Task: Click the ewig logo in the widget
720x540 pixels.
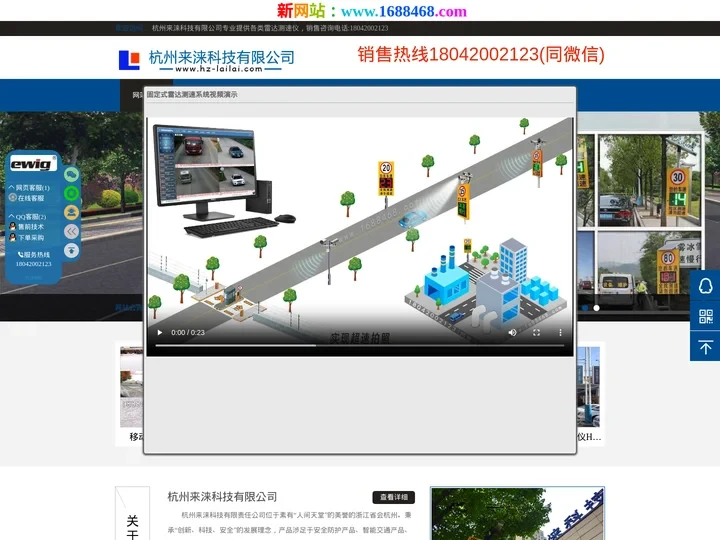Action: (33, 163)
